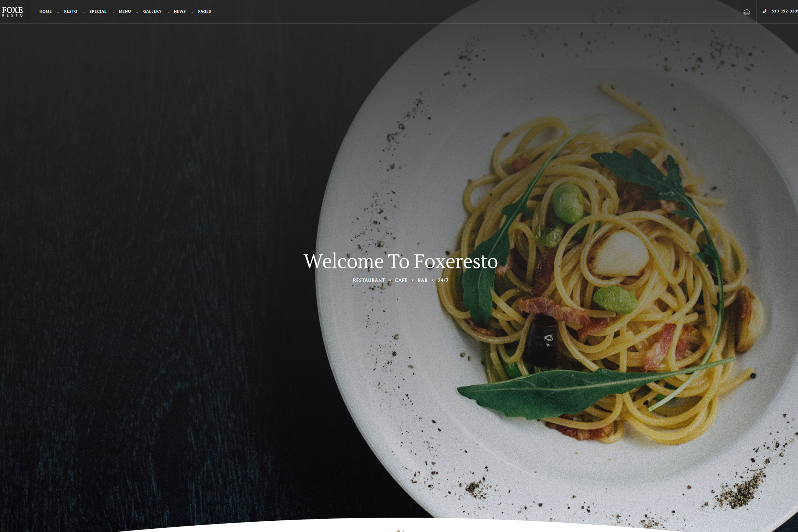Click the RESTAURANT tagline word
798x532 pixels.
369,280
